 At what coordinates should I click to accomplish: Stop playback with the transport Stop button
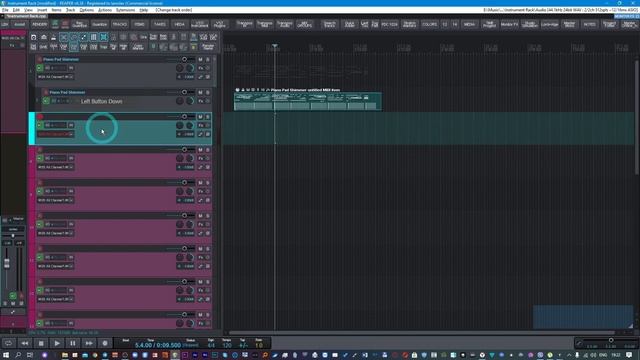41,343
